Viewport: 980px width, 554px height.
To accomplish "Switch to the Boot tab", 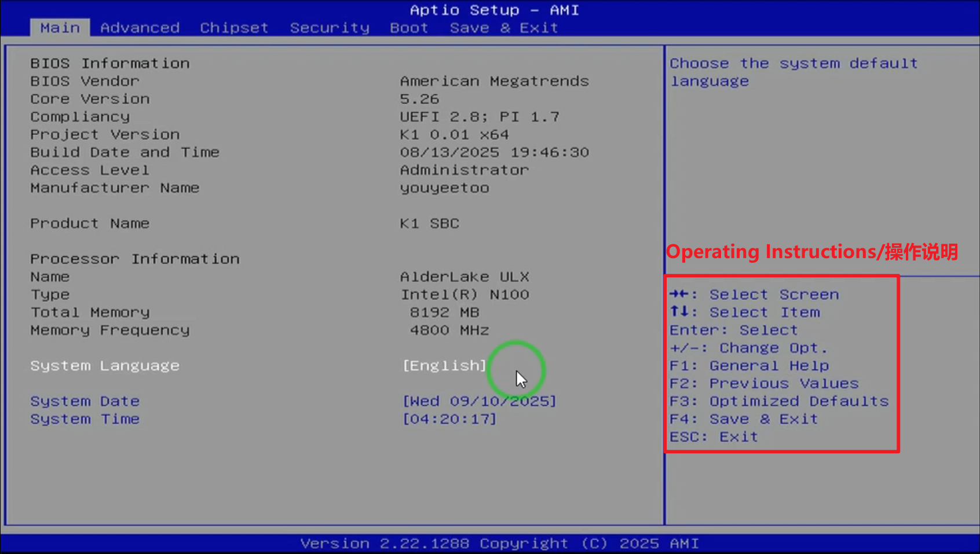I will pos(408,27).
